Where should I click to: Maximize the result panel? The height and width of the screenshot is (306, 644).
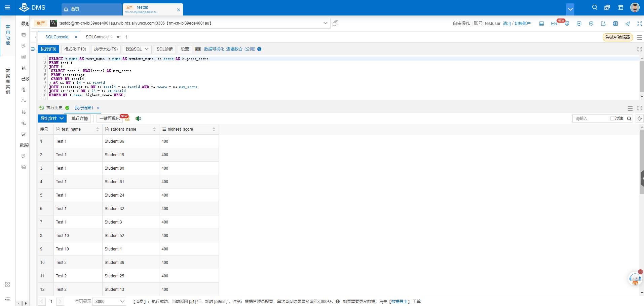(640, 108)
